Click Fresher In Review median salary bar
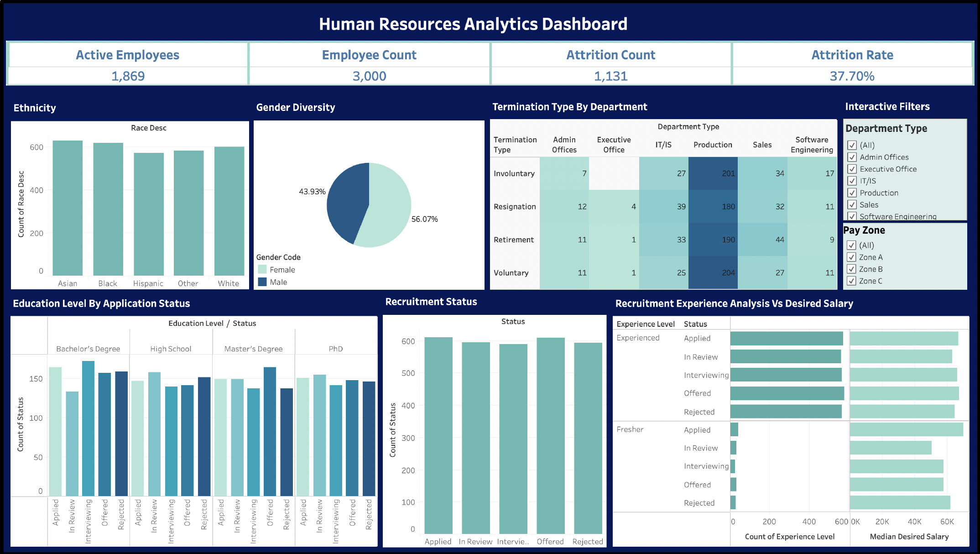980x554 pixels. coord(891,448)
